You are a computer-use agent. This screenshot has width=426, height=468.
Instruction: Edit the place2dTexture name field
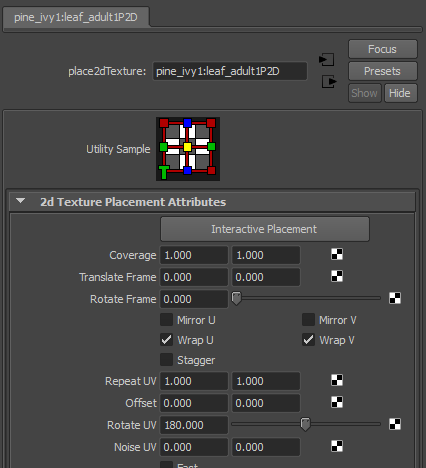(230, 71)
